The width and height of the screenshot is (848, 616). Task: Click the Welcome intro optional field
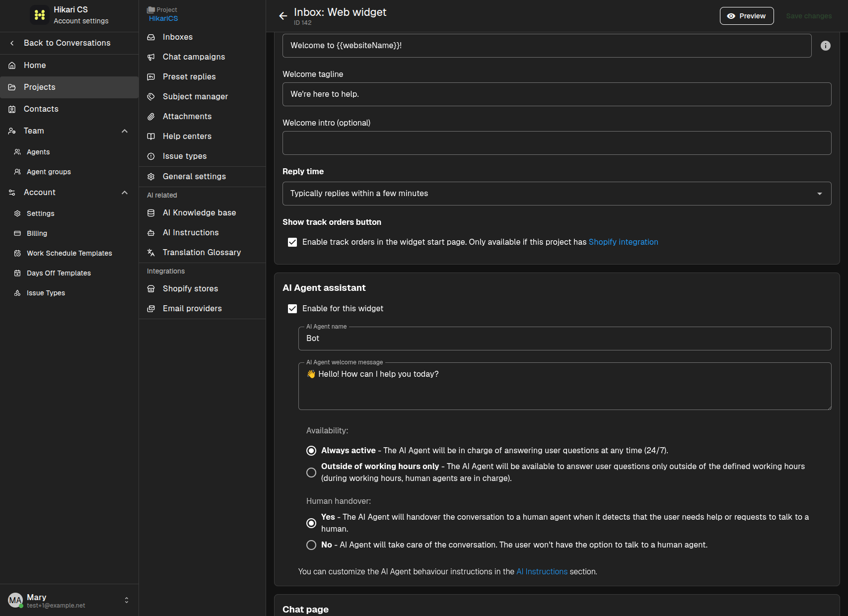tap(557, 143)
